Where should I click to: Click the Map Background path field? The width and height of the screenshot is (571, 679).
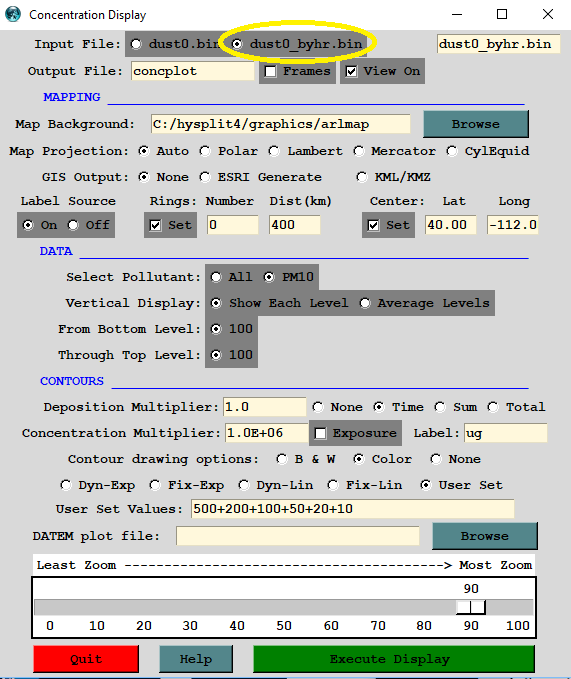point(281,124)
